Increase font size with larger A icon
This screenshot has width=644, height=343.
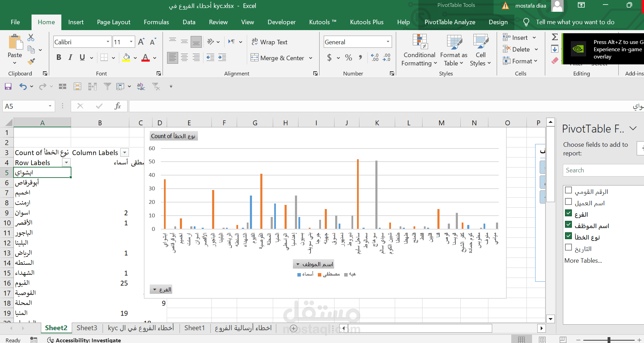coord(141,42)
